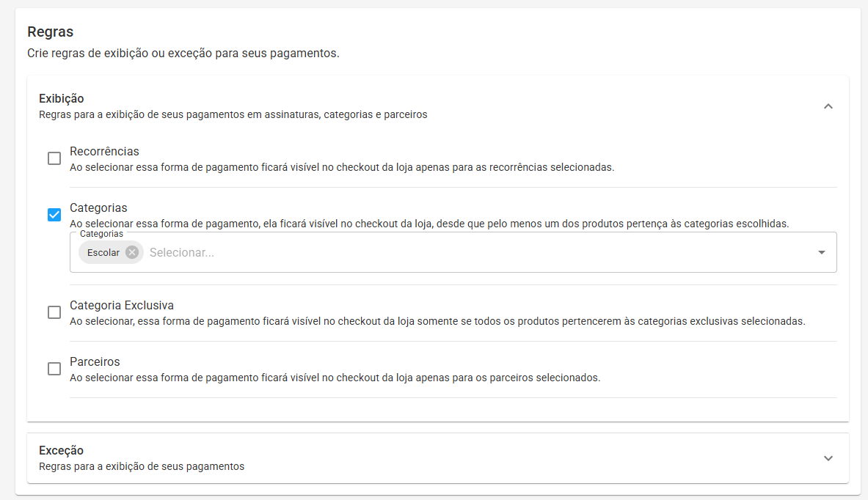Open the Categorias dropdown arrow

point(822,252)
